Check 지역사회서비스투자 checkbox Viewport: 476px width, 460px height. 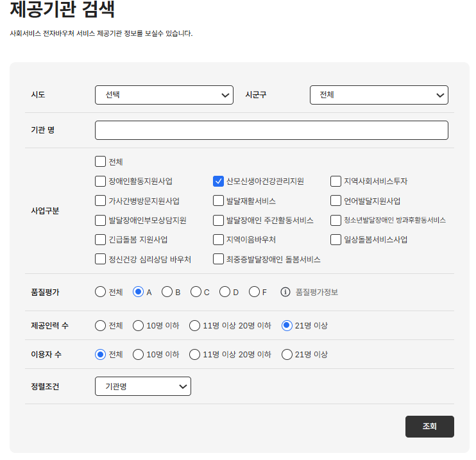336,182
